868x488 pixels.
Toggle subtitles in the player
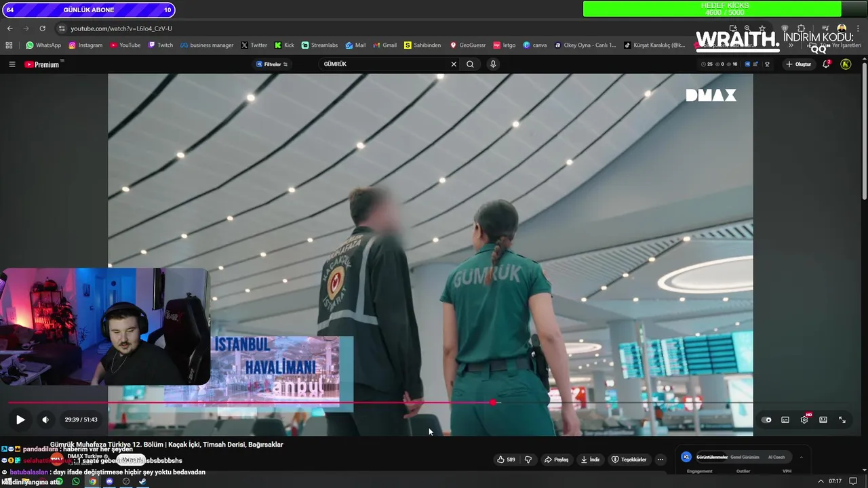pos(785,420)
